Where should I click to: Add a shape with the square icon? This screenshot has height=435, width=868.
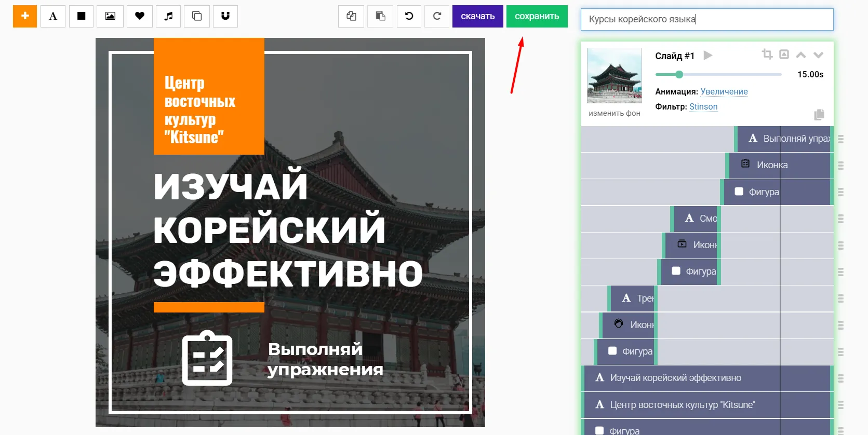[81, 16]
